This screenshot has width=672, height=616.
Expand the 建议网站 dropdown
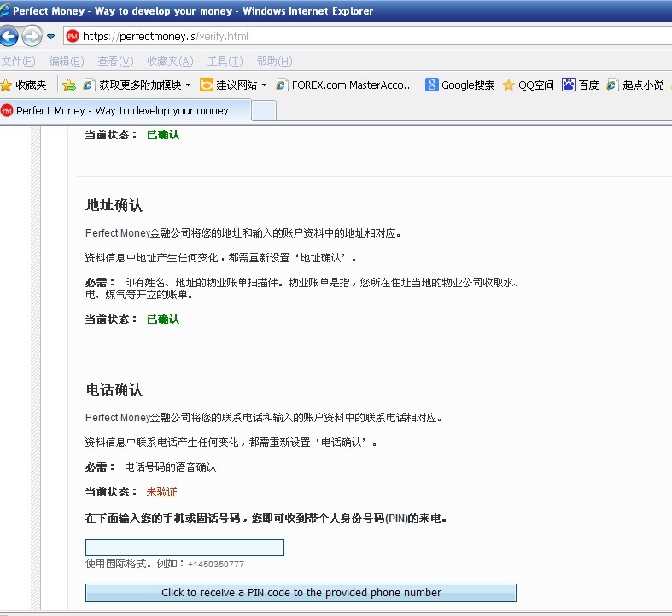point(264,85)
